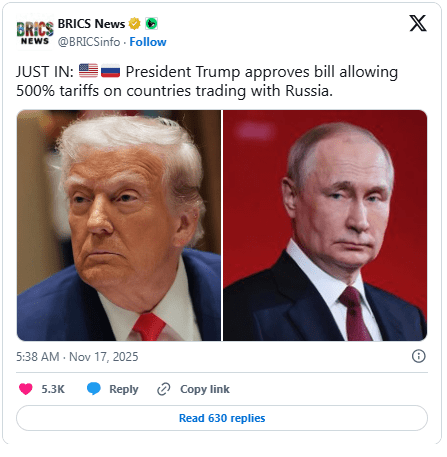Click the X logo in the corner
Screen dimensions: 447x457
pyautogui.click(x=418, y=23)
